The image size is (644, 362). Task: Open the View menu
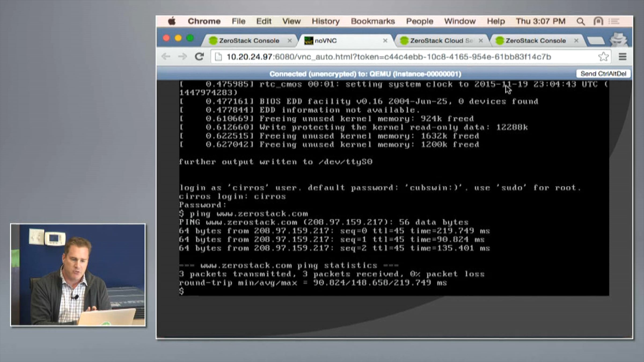click(291, 21)
